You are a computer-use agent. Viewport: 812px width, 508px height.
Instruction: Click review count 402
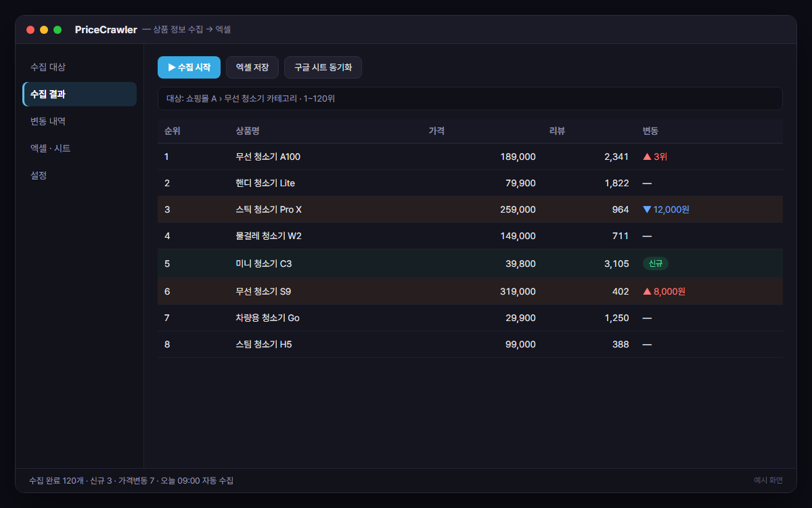click(x=621, y=291)
